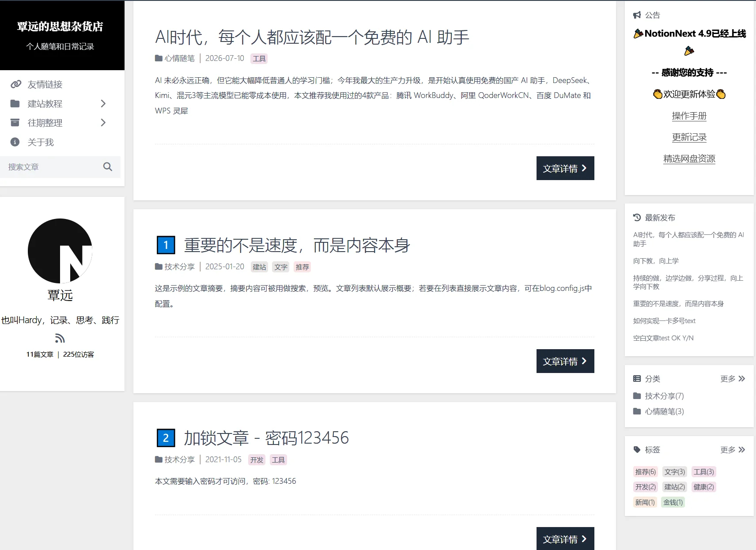The image size is (756, 550).
Task: Click 推荐 tag on second article
Action: coord(302,267)
